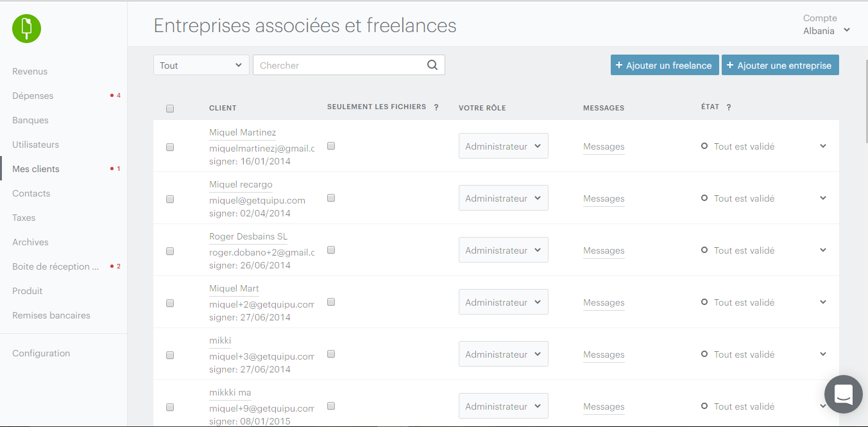Open the Tout filter dropdown
This screenshot has height=427, width=868.
[x=201, y=65]
